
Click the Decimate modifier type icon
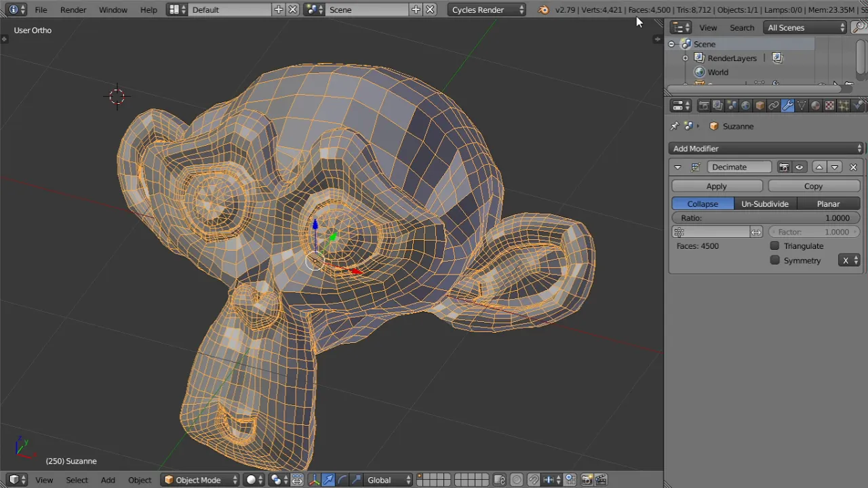tap(696, 167)
